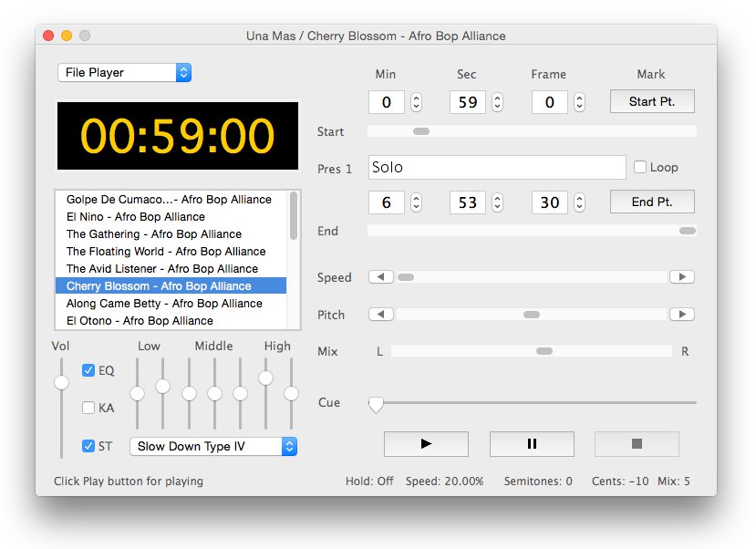This screenshot has height=549, width=756.
Task: Click the End Pt. button
Action: (652, 202)
